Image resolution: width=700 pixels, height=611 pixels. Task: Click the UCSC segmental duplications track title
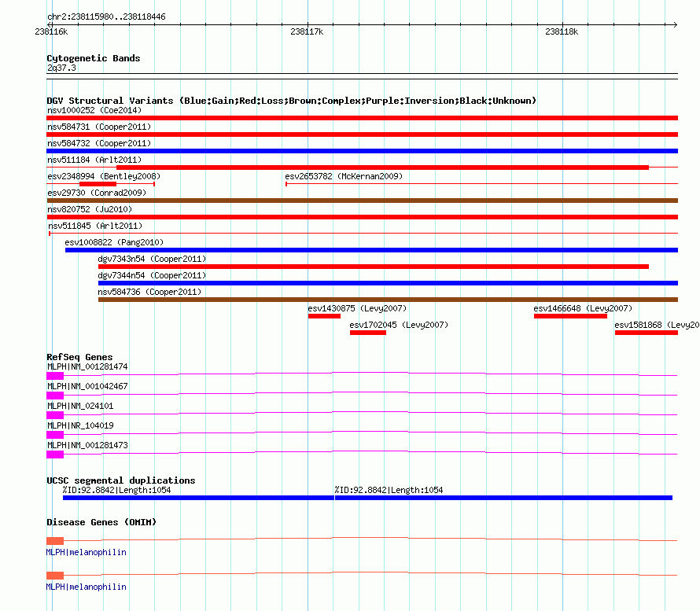[x=121, y=480]
